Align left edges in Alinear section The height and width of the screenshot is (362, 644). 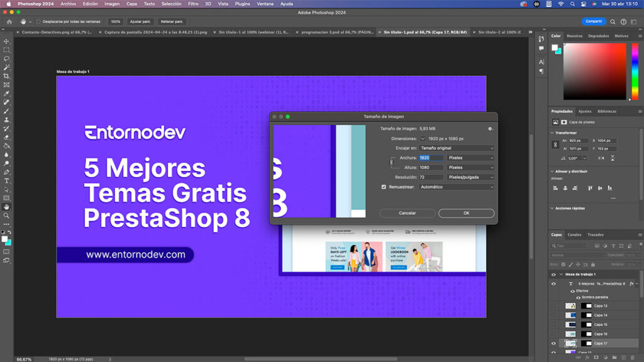(555, 188)
